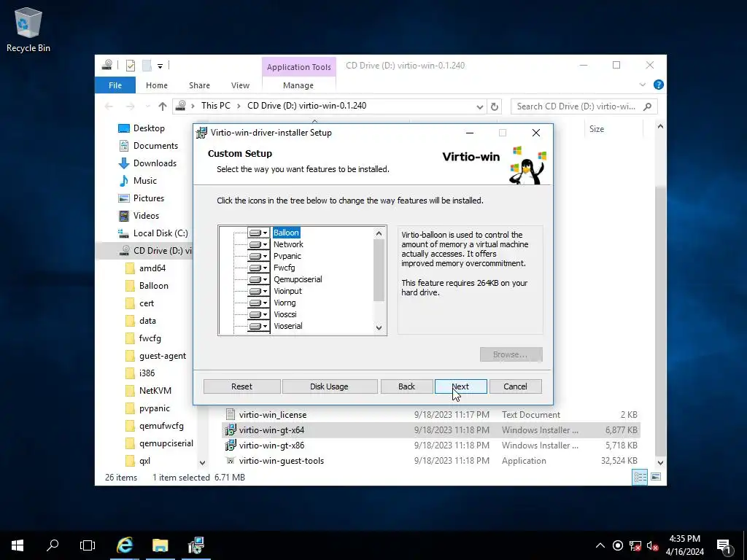
Task: Open the Qemupciserial feature install-mode dropdown
Action: click(x=259, y=279)
